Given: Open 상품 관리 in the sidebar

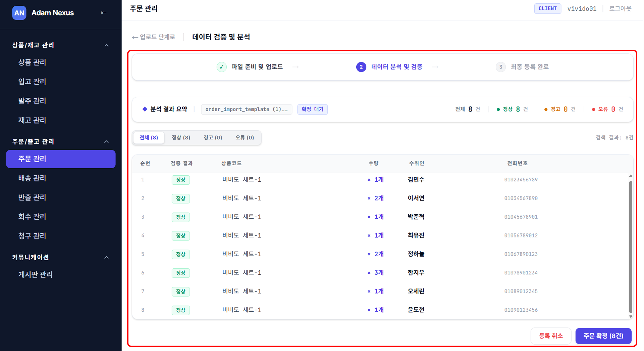Looking at the screenshot, I should tap(61, 62).
